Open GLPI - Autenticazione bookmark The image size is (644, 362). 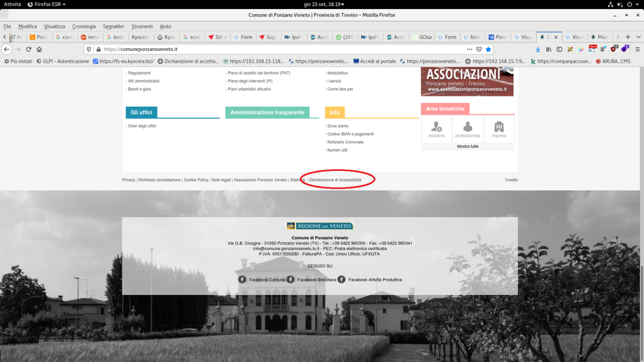tap(62, 61)
